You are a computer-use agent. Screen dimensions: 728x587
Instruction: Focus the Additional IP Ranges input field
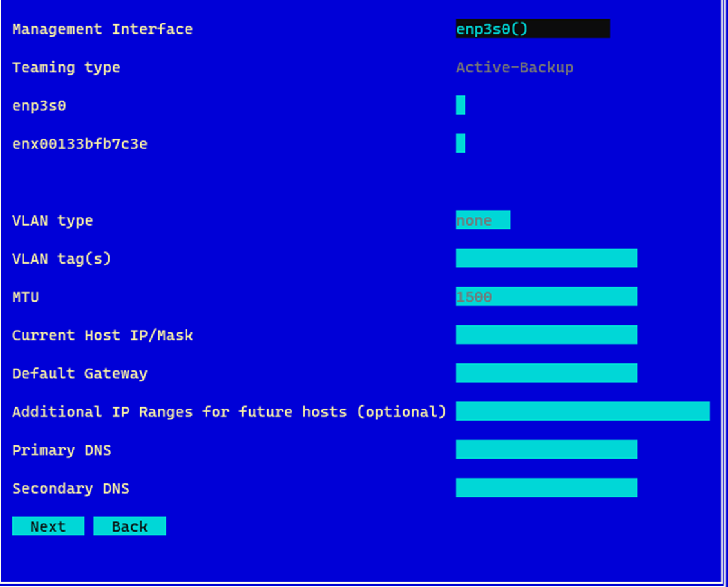582,412
